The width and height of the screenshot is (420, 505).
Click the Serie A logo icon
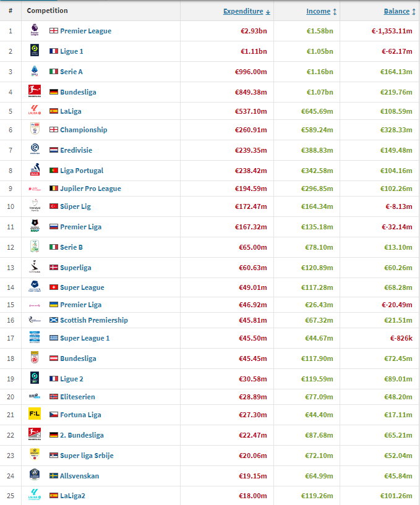(x=35, y=71)
